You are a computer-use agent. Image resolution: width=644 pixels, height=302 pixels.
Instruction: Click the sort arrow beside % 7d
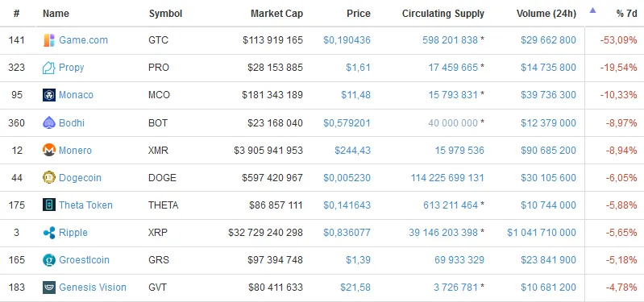point(592,10)
